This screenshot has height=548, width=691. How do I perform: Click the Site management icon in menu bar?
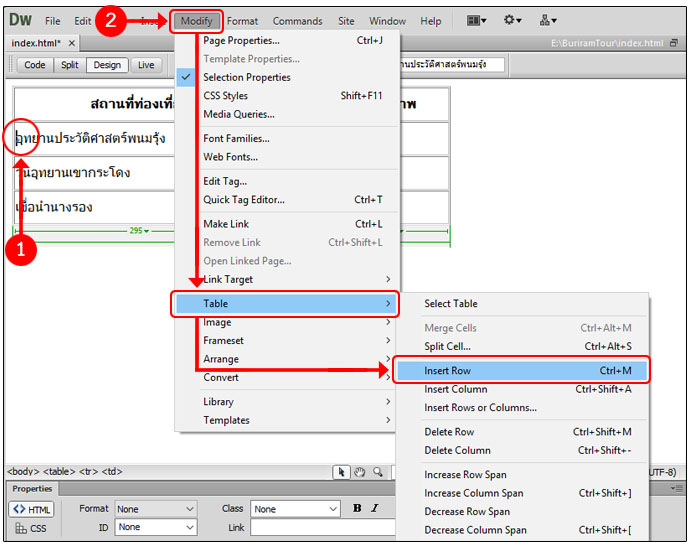click(549, 20)
